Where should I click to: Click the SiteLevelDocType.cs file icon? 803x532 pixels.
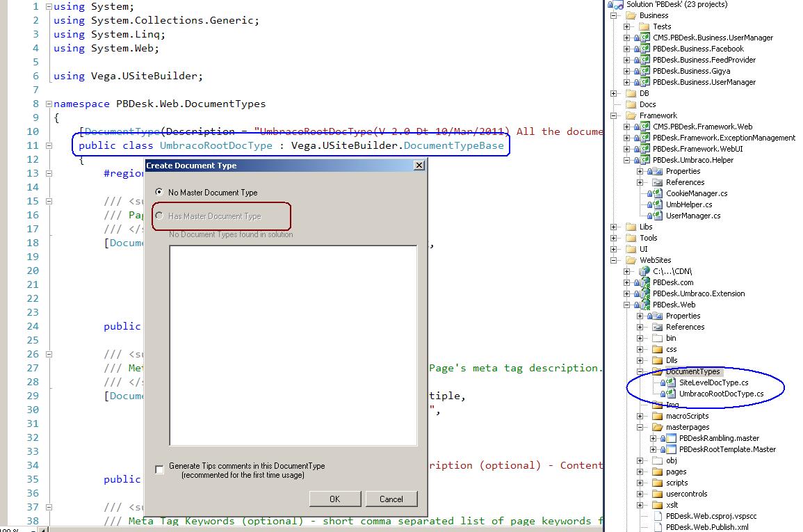pos(670,382)
